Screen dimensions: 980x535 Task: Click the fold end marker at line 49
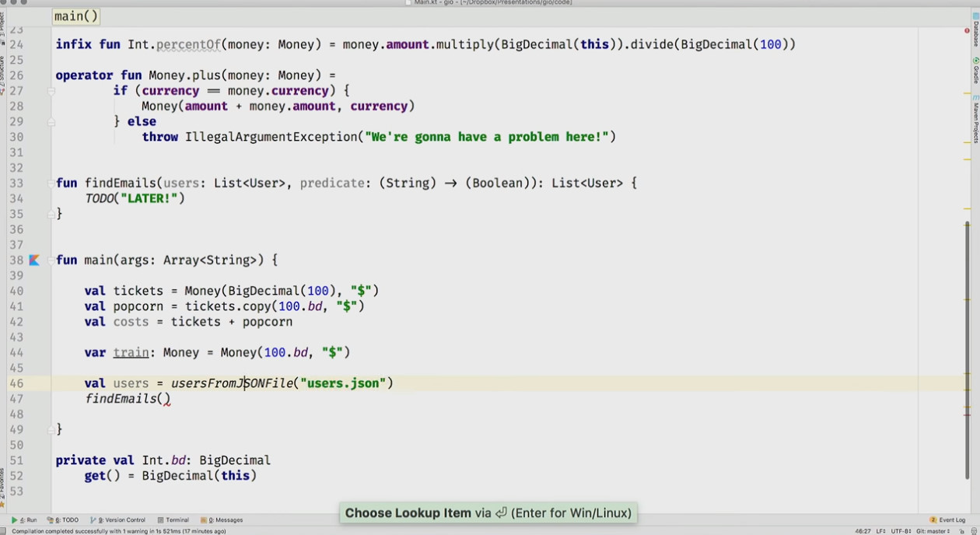click(51, 429)
